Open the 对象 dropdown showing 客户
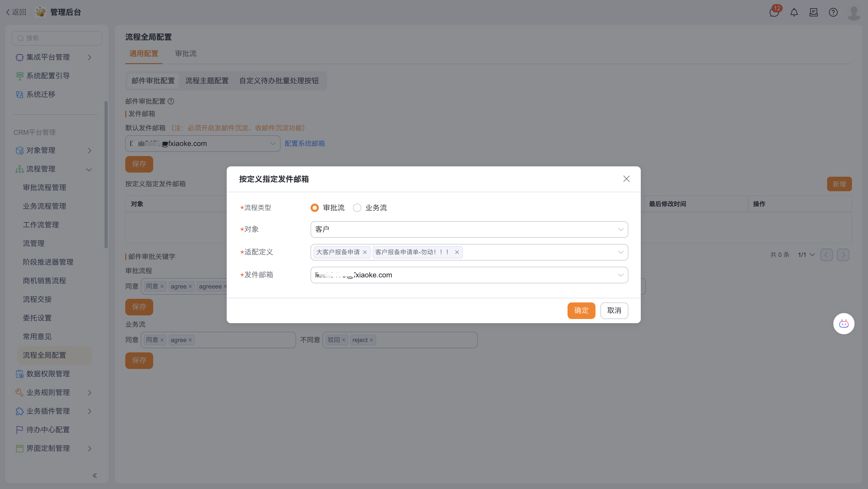 [x=469, y=229]
